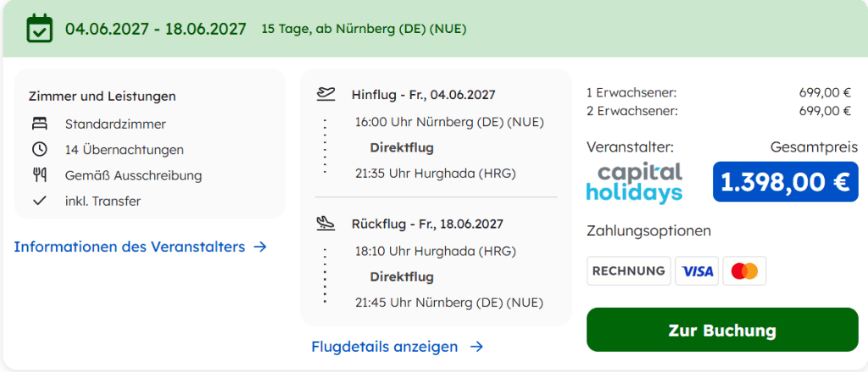Screen dimensions: 868x372
Task: Click the capital holidays operator logo
Action: [x=634, y=183]
